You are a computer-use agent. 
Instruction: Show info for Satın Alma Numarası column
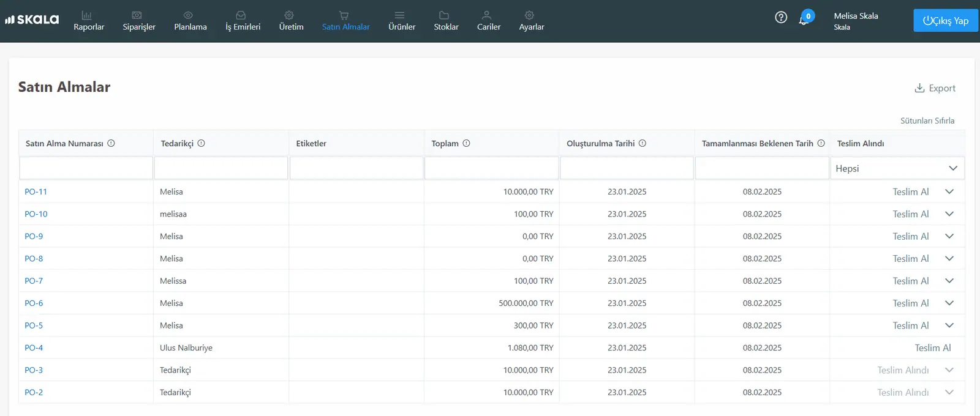pos(111,143)
